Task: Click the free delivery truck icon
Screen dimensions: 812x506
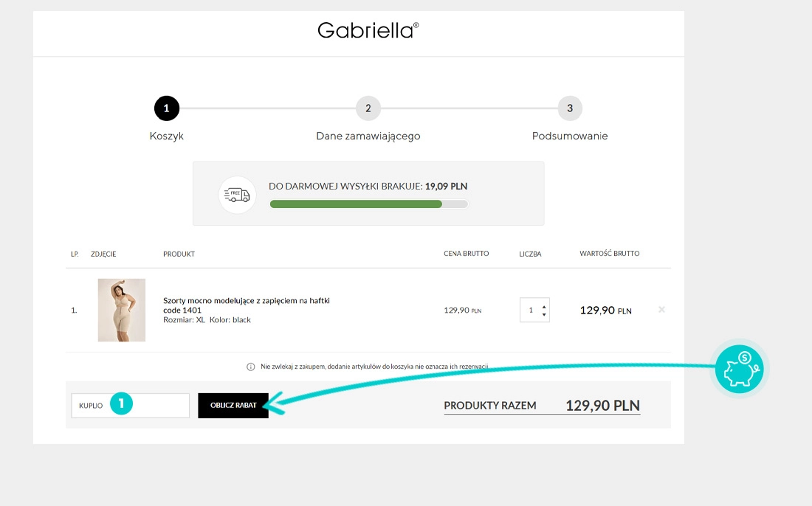Action: point(237,195)
